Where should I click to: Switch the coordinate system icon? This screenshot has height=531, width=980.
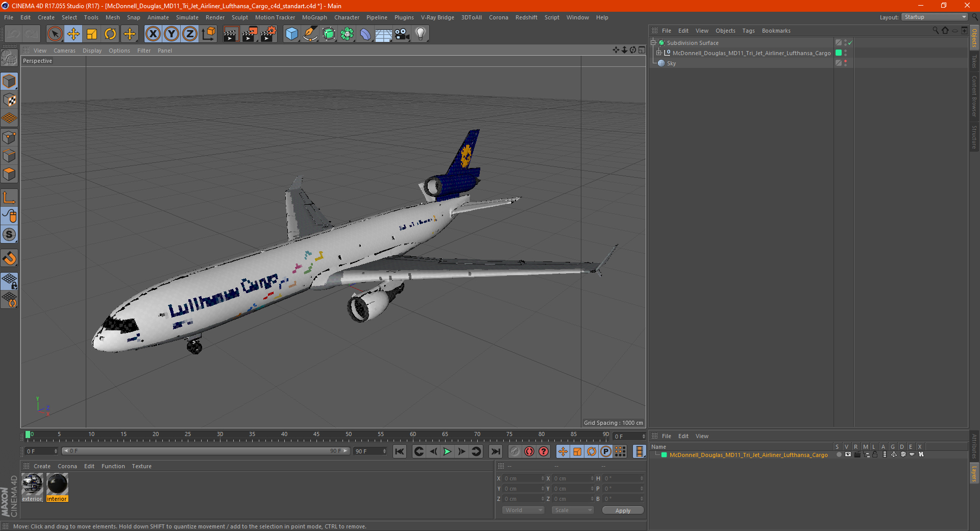coord(208,34)
